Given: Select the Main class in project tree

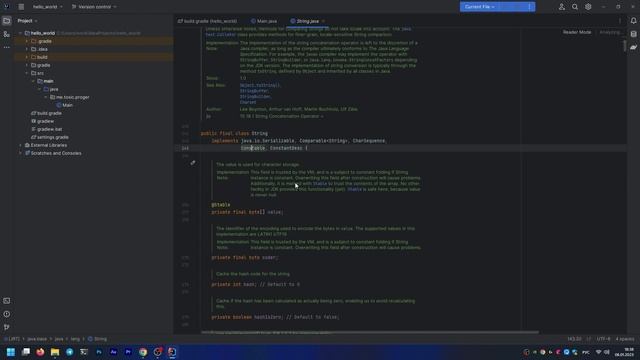Looking at the screenshot, I should (64, 105).
